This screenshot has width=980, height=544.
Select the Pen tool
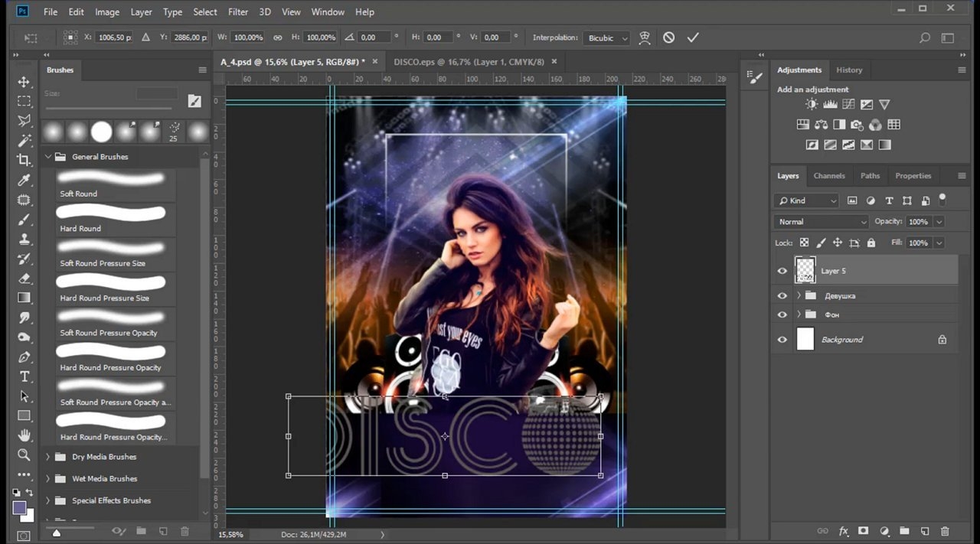coord(24,357)
